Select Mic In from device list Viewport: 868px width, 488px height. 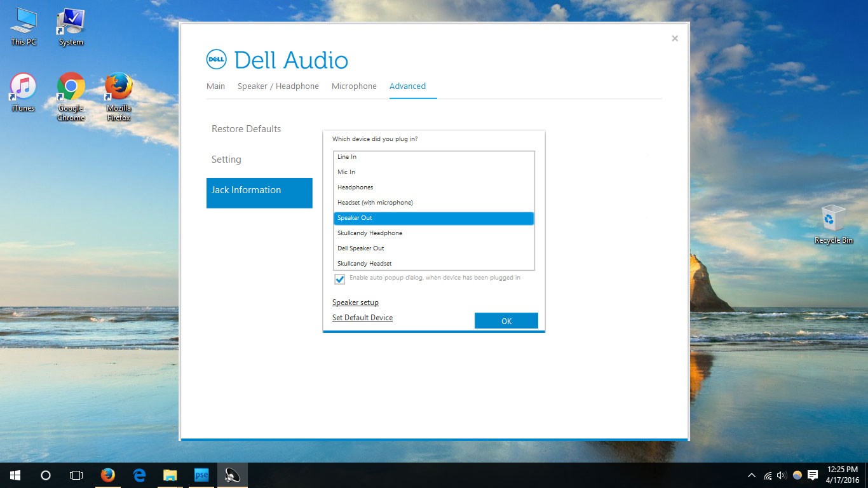pyautogui.click(x=434, y=172)
